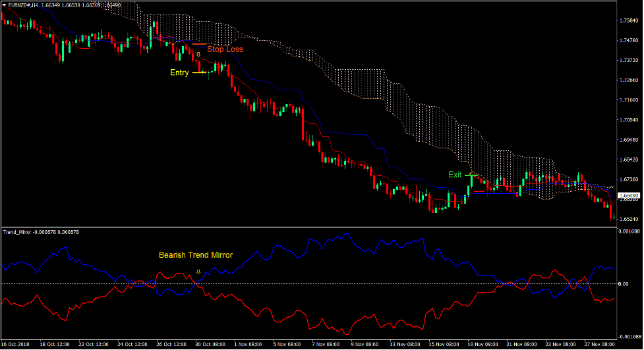
Task: Click the Entry text label
Action: tap(179, 73)
